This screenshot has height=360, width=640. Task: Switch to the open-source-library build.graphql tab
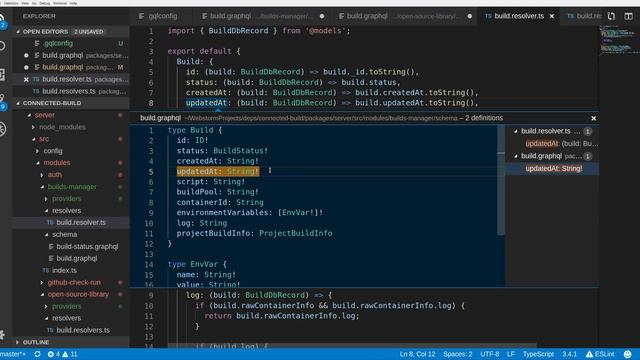403,16
